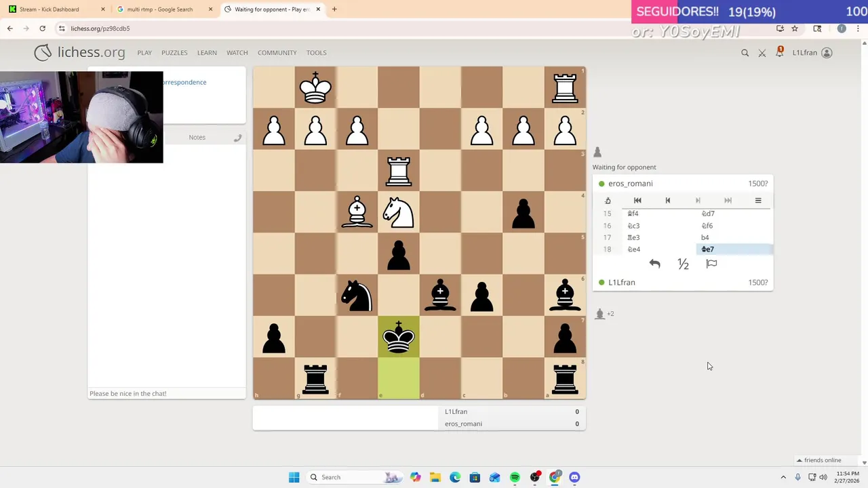This screenshot has height=488, width=868.
Task: Click the browser back arrow
Action: point(10,28)
